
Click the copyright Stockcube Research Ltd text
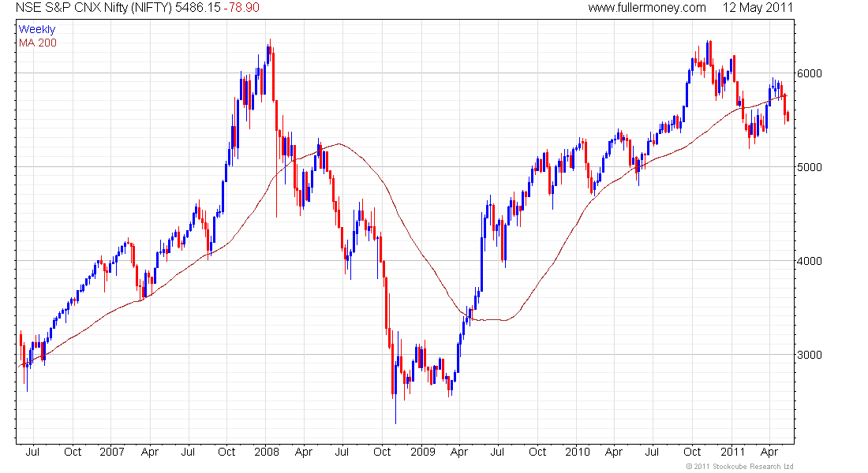tap(739, 467)
